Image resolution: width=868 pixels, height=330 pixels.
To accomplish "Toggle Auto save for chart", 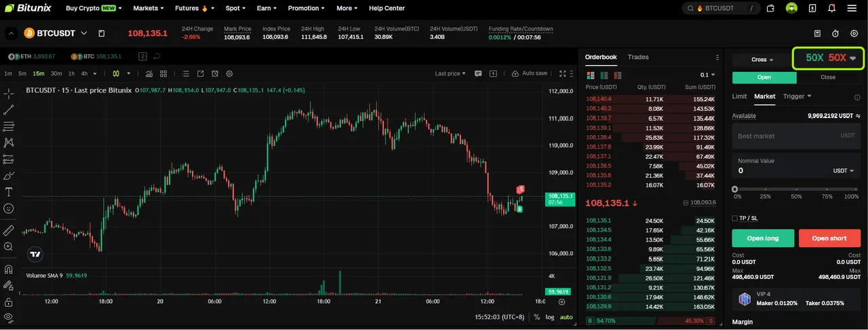I will [x=529, y=73].
